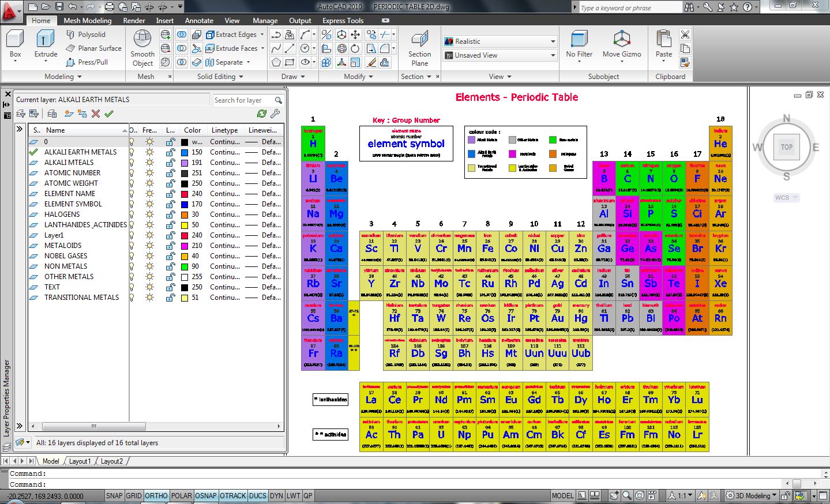Click the color swatch for HALOGENS layer

click(185, 215)
